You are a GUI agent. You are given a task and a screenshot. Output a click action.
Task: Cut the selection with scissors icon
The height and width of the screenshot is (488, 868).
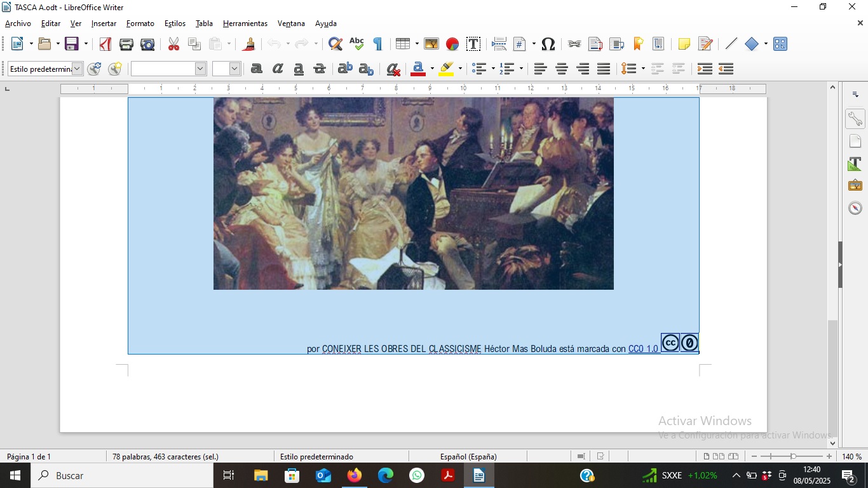173,44
